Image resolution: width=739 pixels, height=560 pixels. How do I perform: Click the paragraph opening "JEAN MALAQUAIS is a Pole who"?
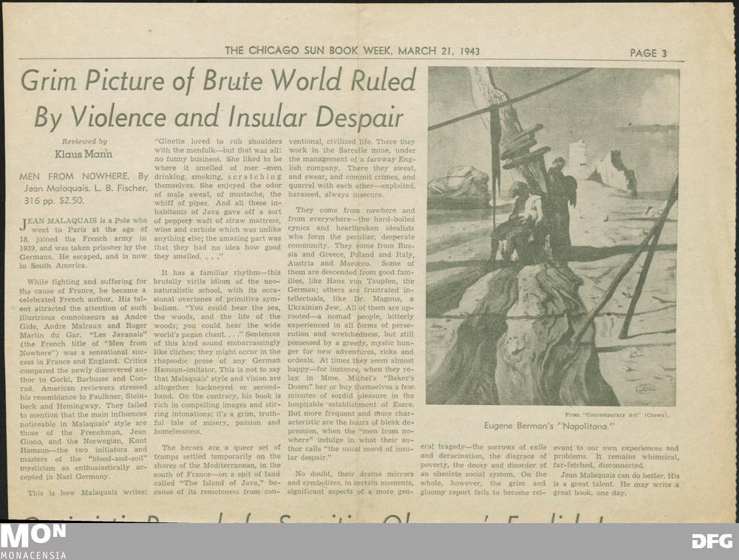(x=84, y=221)
